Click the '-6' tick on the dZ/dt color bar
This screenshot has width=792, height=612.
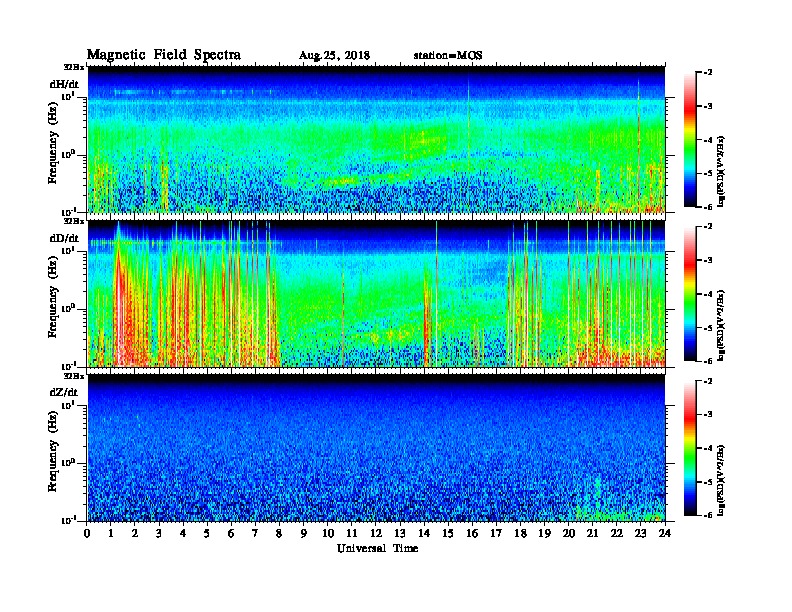coord(708,515)
